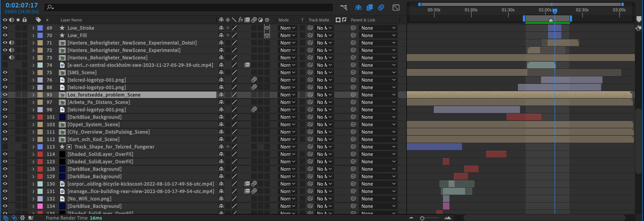The width and height of the screenshot is (644, 221).
Task: Toggle continuous rasterize on Low_Stroke layer
Action: pyautogui.click(x=228, y=28)
